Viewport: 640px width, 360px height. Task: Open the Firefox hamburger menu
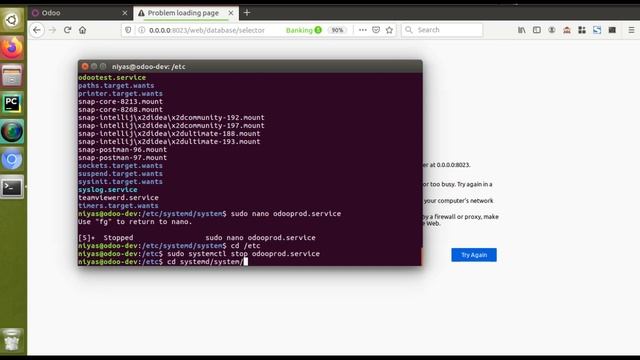click(x=631, y=30)
